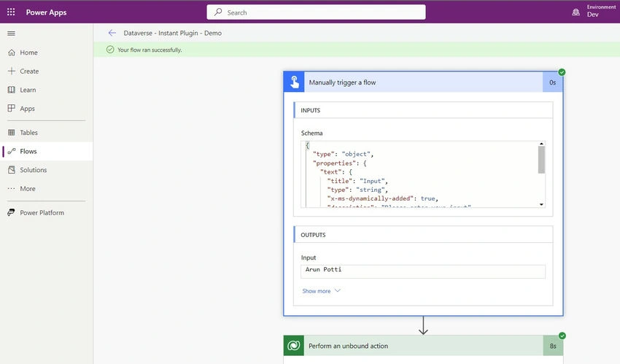Viewport: 620px width, 364px height.
Task: Click the Input value field Arun Potti
Action: [422, 271]
